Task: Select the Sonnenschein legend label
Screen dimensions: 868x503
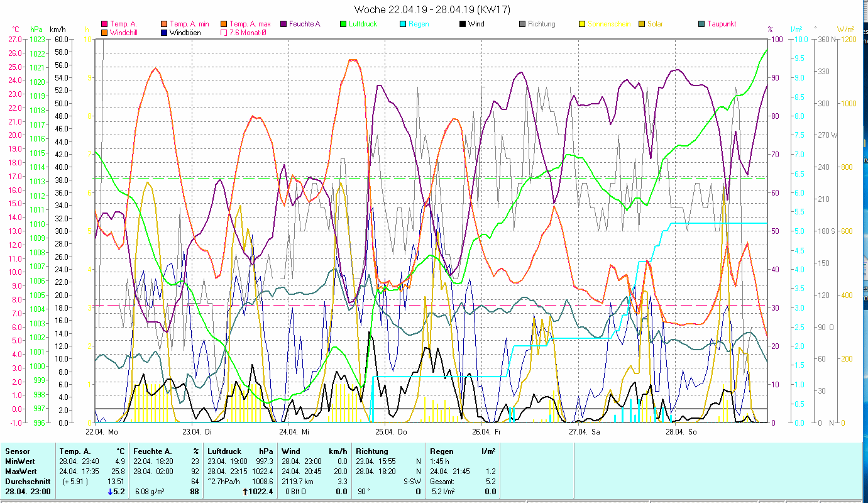Action: click(x=608, y=24)
